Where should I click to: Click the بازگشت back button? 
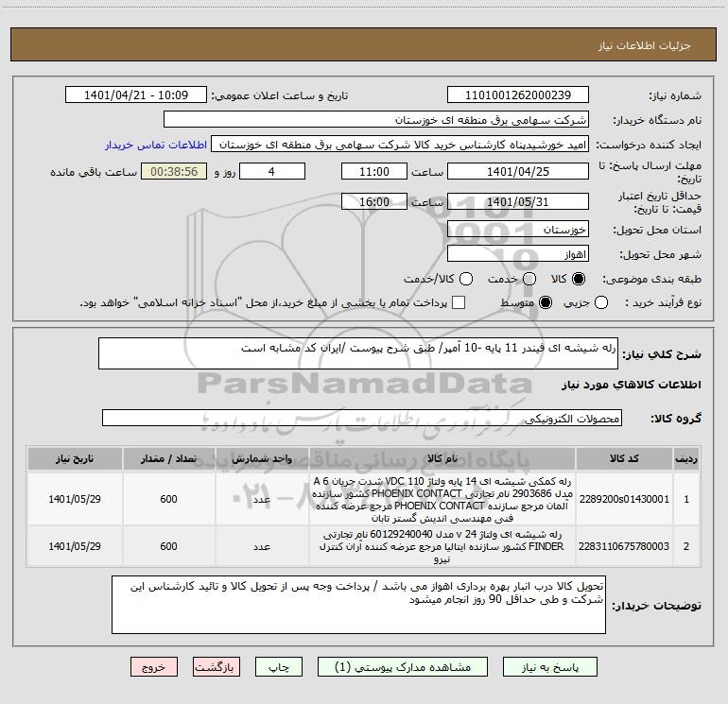coord(217,667)
